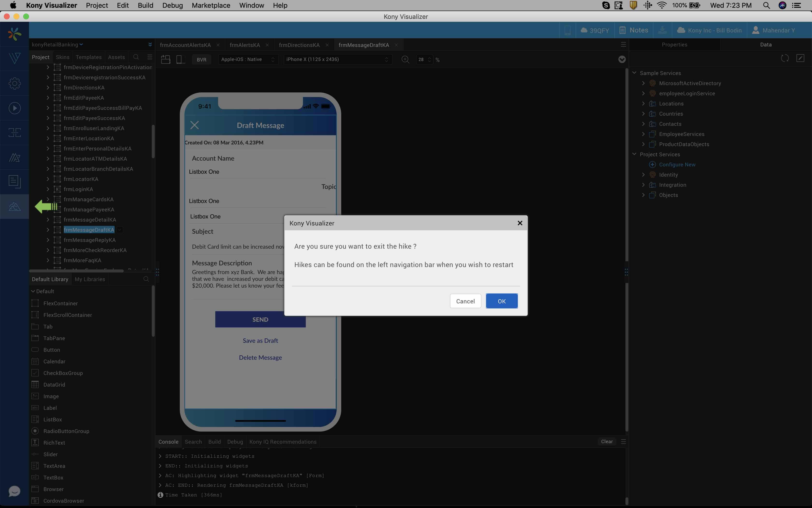Open the Build tab in console
This screenshot has height=508, width=812.
click(x=214, y=442)
